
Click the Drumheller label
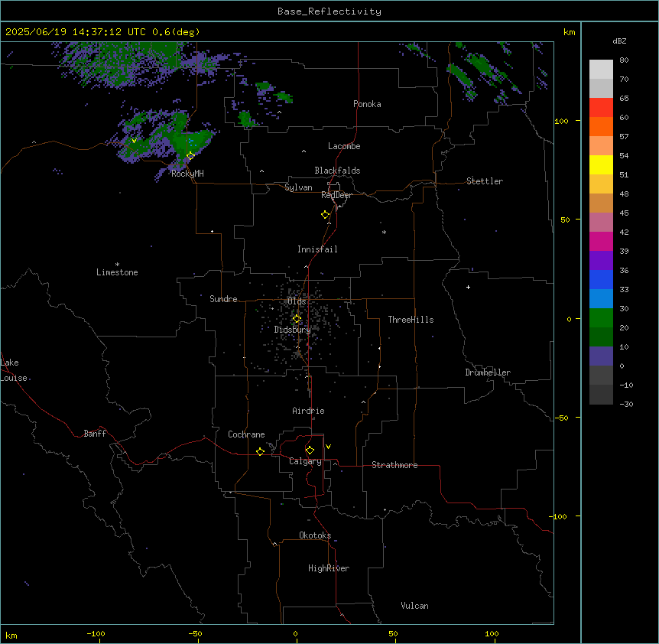tap(488, 372)
